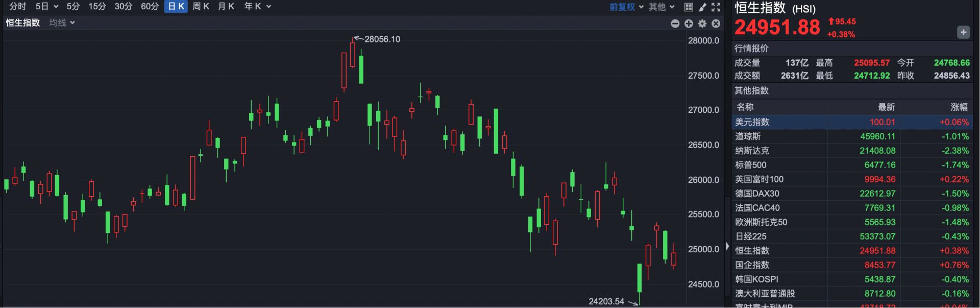Switch to 分时 chart tab

pos(18,7)
